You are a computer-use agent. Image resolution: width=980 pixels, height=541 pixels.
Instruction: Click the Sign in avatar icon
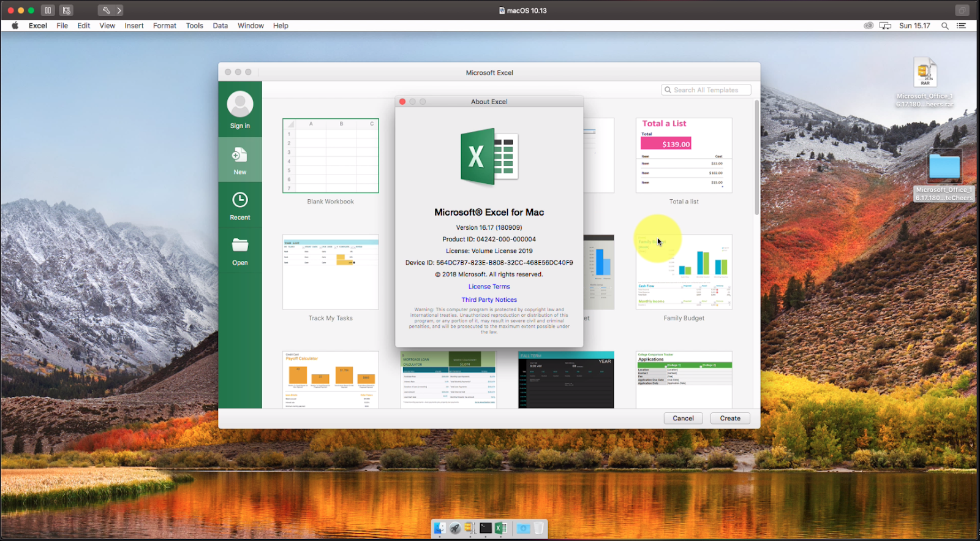[x=240, y=104]
